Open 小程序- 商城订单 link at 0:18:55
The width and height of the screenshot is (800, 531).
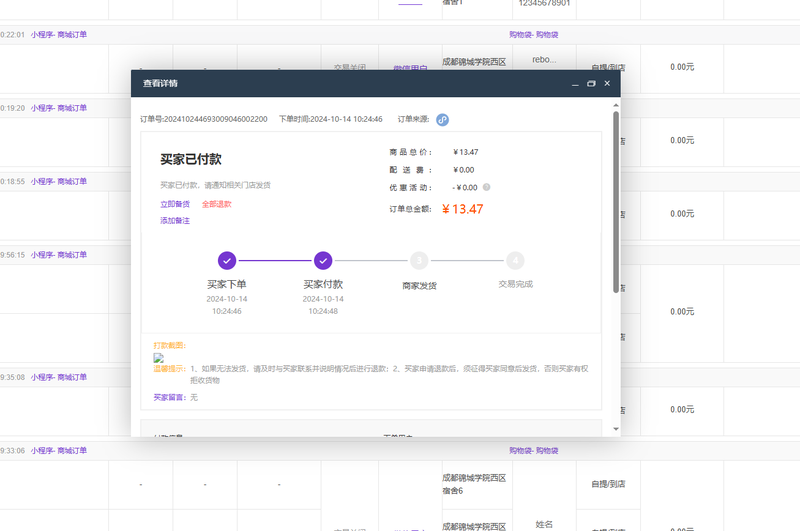59,182
